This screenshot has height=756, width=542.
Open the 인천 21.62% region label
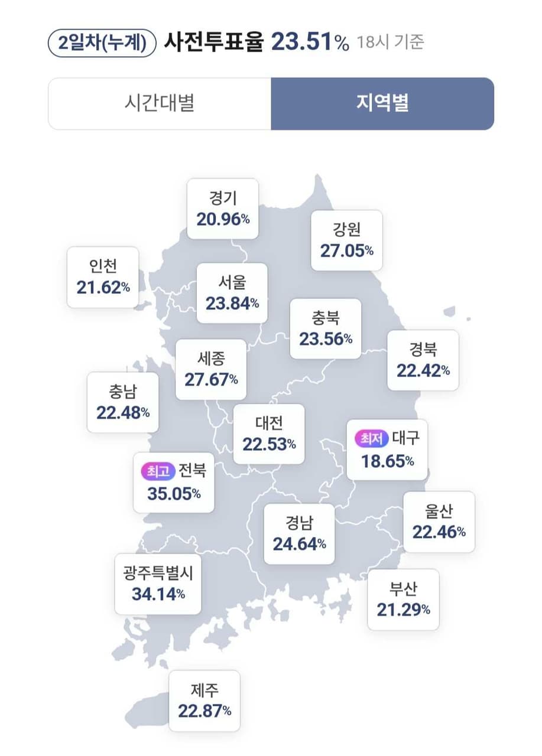103,277
